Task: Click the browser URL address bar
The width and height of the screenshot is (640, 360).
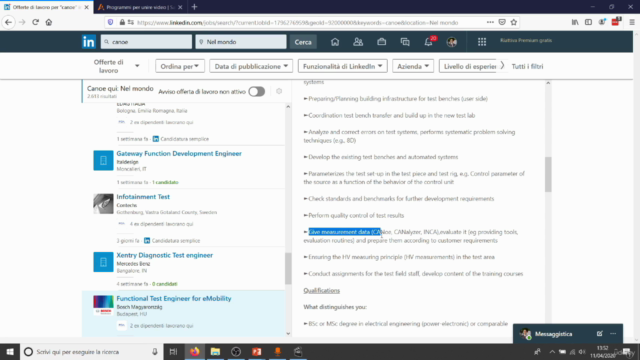Action: click(x=297, y=22)
